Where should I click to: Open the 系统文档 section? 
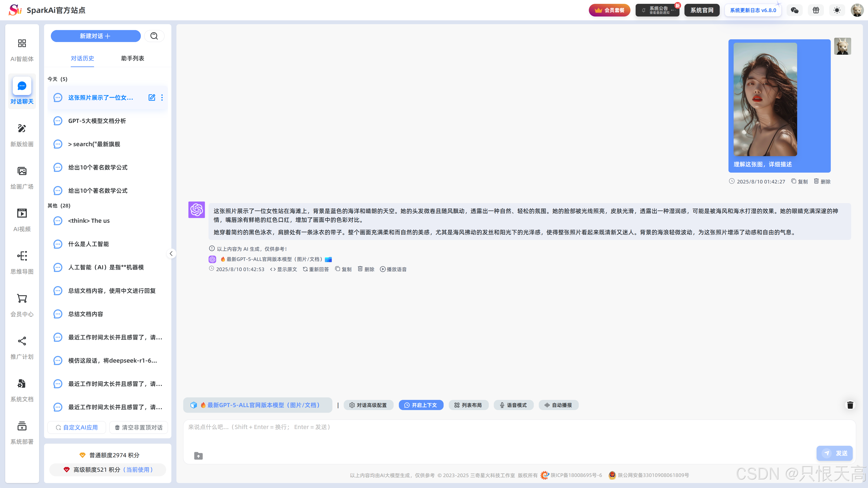22,390
